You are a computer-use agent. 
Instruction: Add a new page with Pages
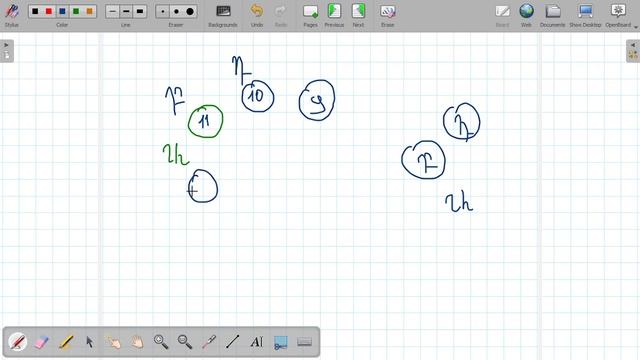coord(311,15)
